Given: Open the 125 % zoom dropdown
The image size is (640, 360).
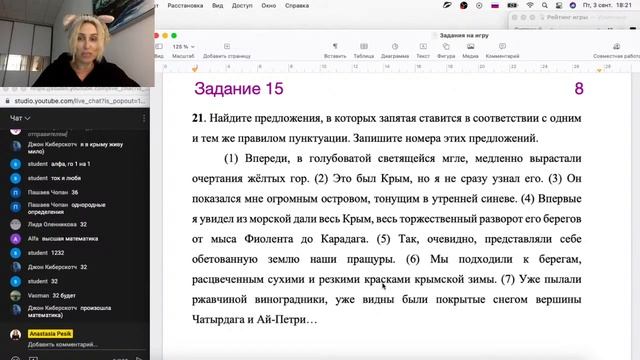Looking at the screenshot, I should (x=183, y=47).
